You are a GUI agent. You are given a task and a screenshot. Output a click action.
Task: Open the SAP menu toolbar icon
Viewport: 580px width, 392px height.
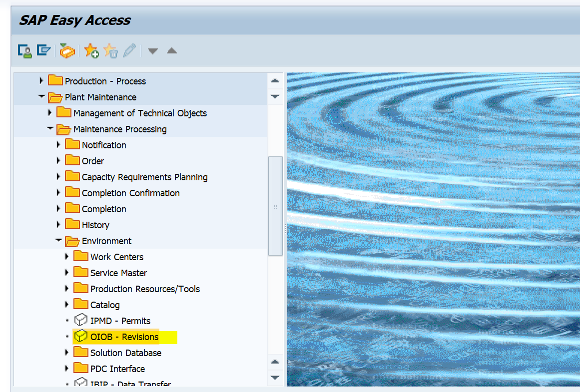click(x=43, y=50)
